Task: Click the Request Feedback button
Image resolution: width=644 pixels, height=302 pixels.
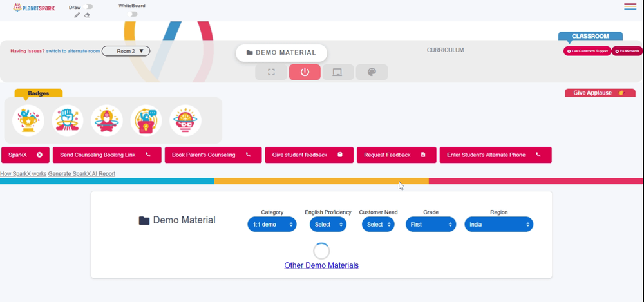Action: [396, 155]
